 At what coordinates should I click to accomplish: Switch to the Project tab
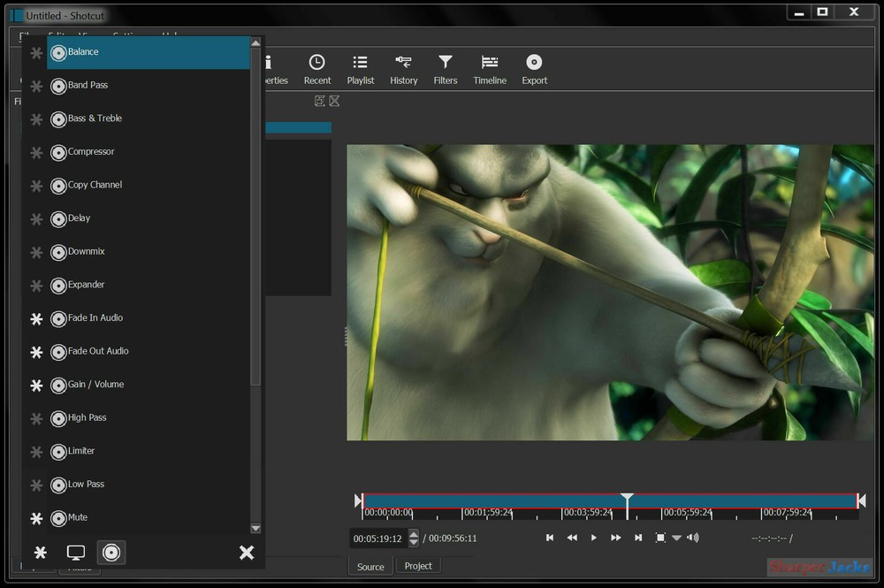[418, 566]
